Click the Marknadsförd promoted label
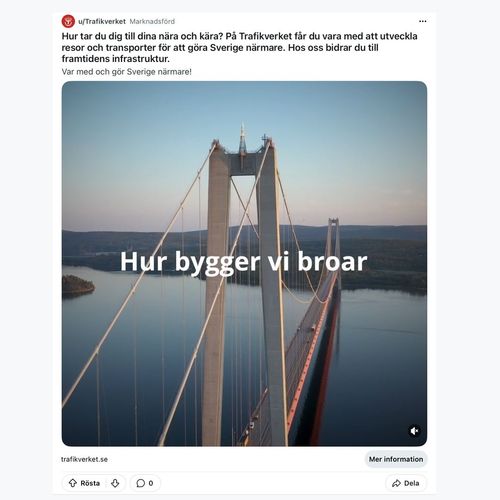The height and width of the screenshot is (500, 500). click(152, 21)
